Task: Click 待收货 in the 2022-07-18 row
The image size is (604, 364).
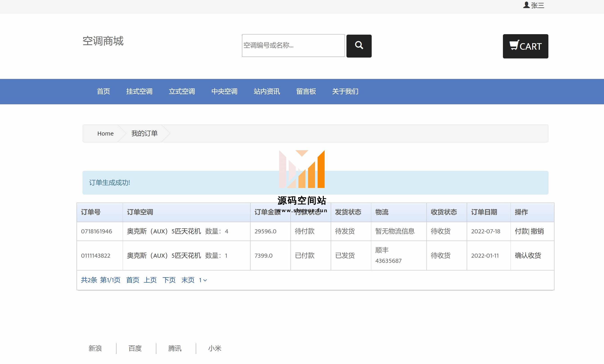Action: (x=441, y=231)
